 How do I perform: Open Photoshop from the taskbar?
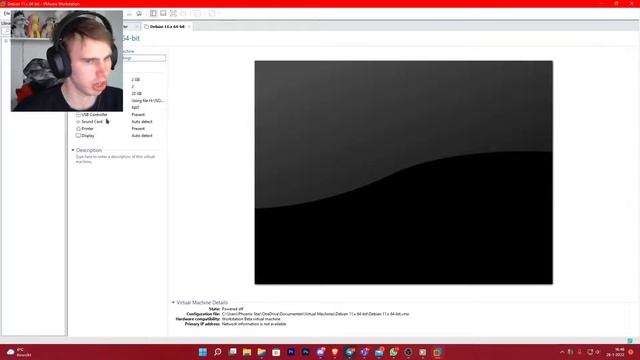click(x=306, y=352)
